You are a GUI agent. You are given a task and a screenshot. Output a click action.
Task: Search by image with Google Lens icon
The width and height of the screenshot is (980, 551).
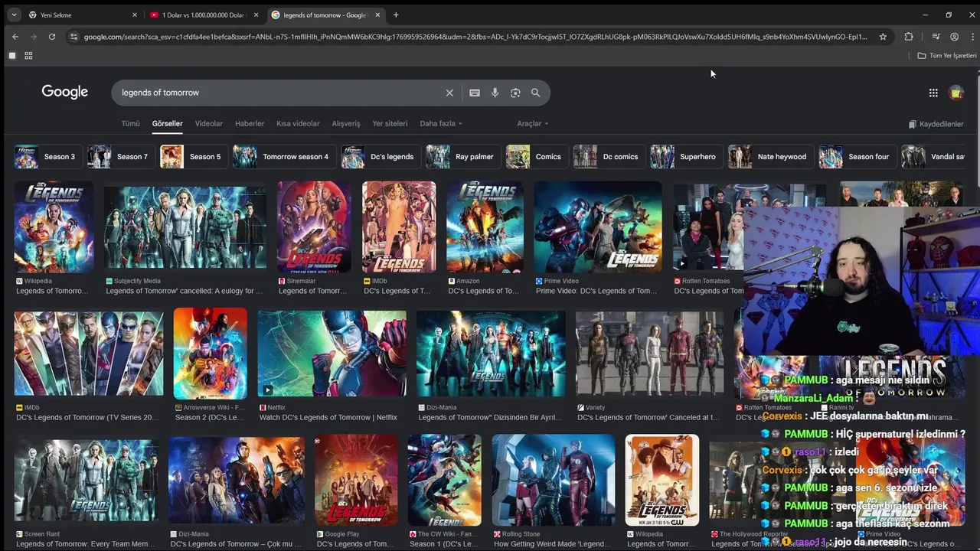coord(515,93)
